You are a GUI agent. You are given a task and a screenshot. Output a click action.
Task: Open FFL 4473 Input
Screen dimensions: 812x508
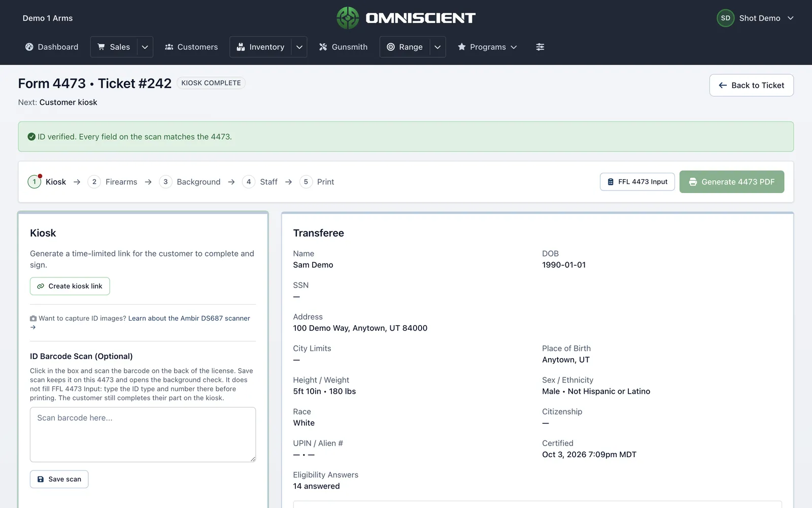point(637,182)
